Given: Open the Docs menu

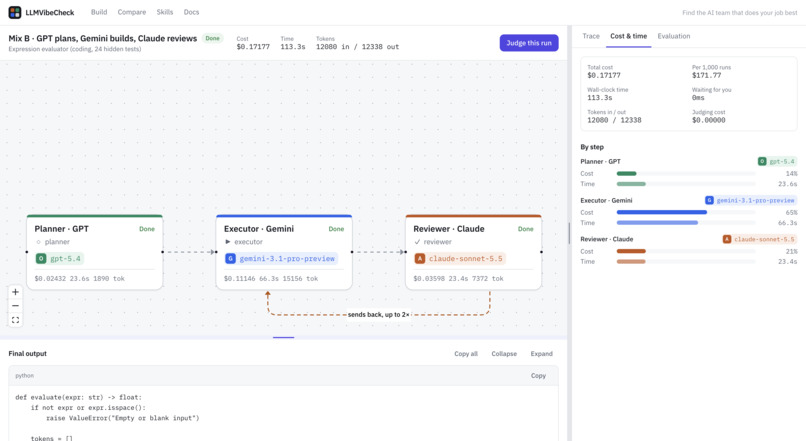Looking at the screenshot, I should point(191,12).
